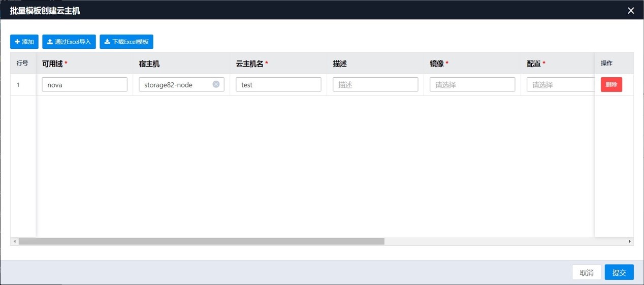
Task: Import rows via 通过Excel导入 button
Action: pyautogui.click(x=69, y=42)
